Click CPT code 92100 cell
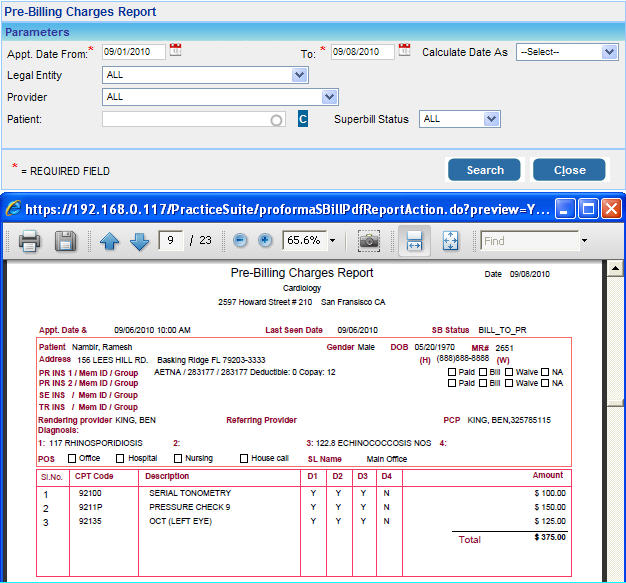The image size is (626, 583). (x=90, y=493)
